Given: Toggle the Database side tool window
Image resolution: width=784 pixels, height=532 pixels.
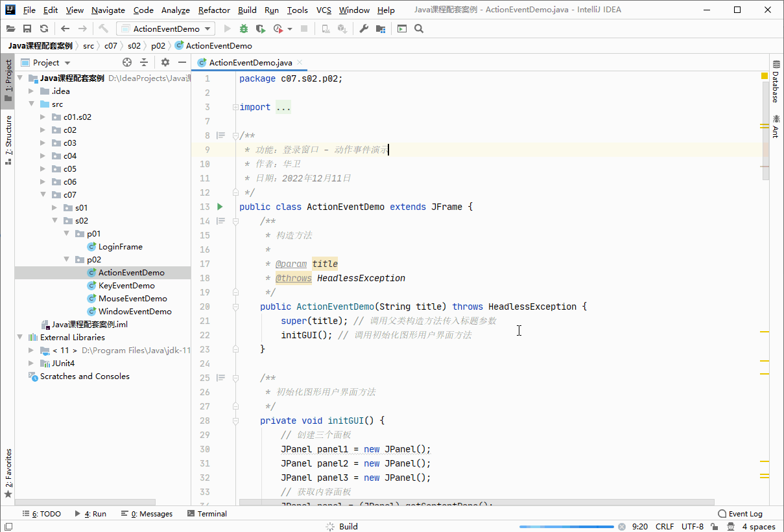Looking at the screenshot, I should point(776,82).
